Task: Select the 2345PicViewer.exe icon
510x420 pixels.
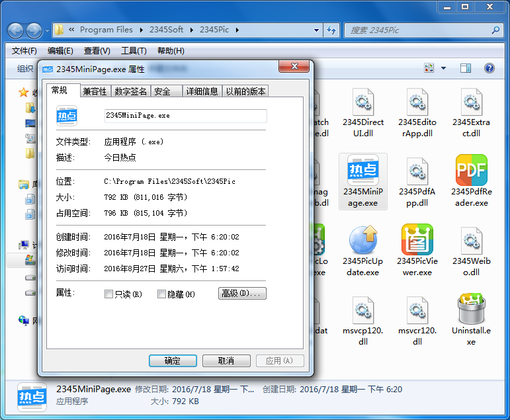Action: pos(417,240)
